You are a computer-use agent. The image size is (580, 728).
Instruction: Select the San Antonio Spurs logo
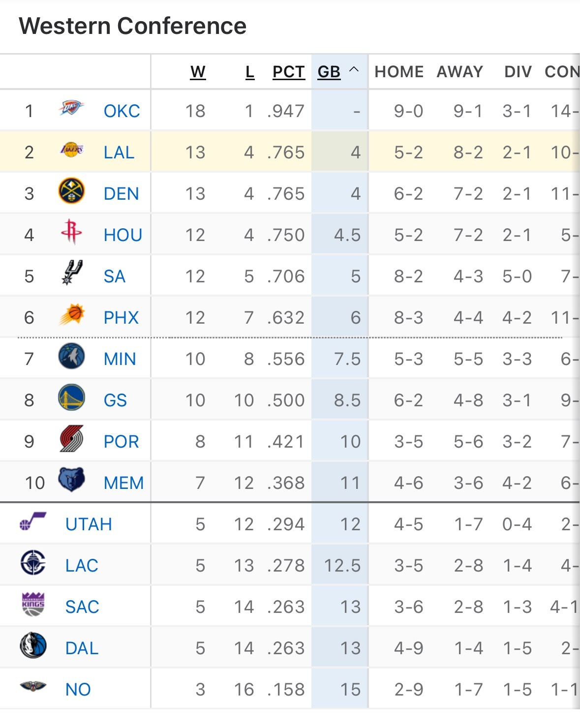[71, 273]
